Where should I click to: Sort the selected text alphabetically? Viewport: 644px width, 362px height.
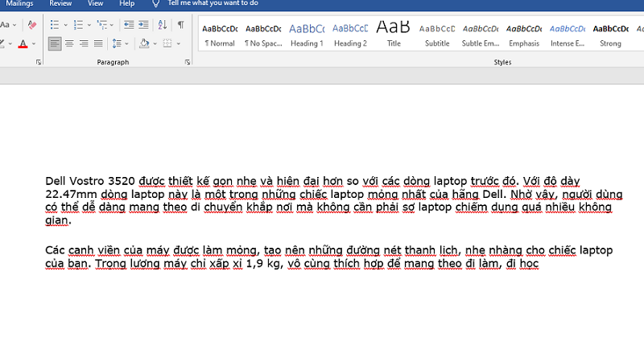point(162,25)
